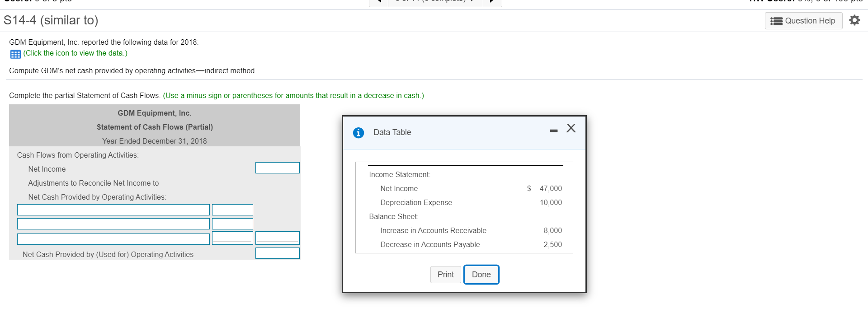Image resolution: width=868 pixels, height=327 pixels.
Task: Click 'Year Ended December 31, 2018' text
Action: pos(155,141)
